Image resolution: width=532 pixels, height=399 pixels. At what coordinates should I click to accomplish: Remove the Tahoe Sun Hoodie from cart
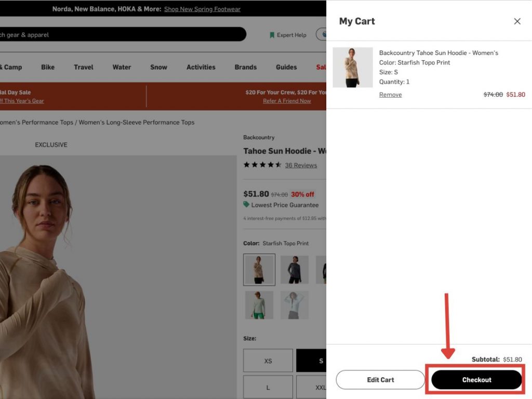click(390, 95)
